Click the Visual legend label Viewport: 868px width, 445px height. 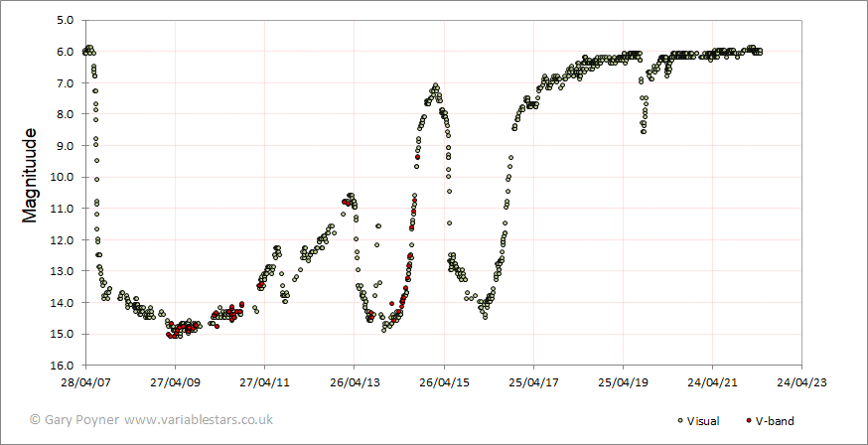[x=703, y=421]
